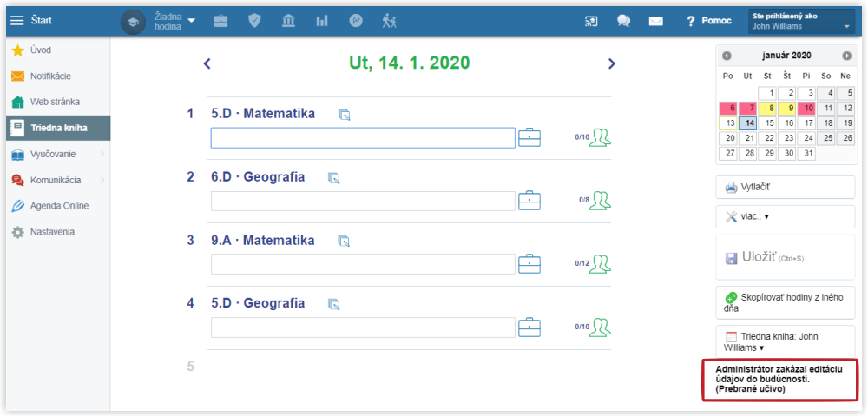
Task: Click the copy icon next to 9.A Matematika
Action: (344, 242)
